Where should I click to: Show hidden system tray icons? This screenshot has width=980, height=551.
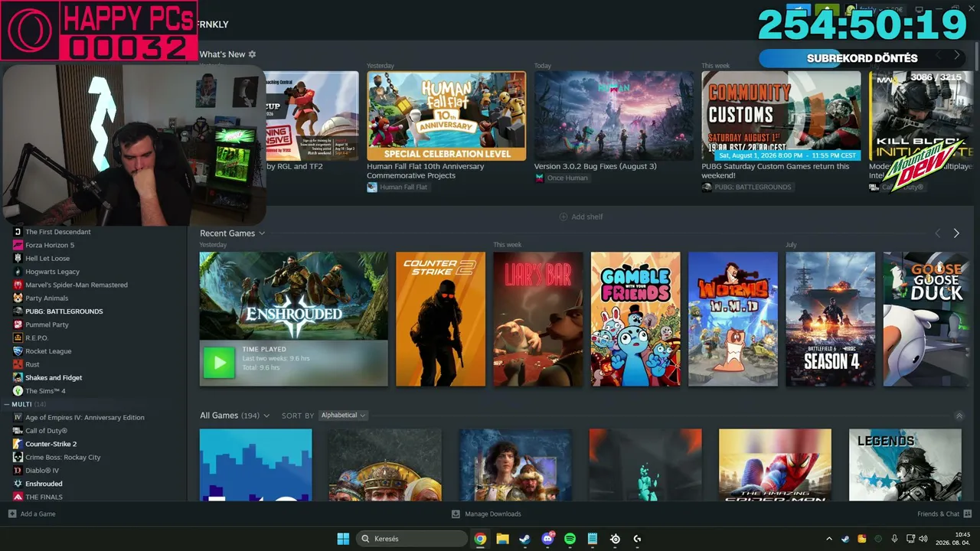click(x=828, y=539)
